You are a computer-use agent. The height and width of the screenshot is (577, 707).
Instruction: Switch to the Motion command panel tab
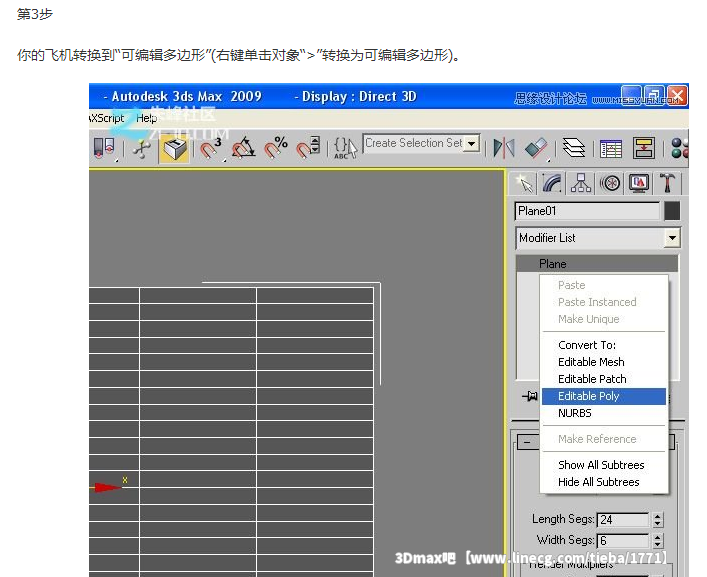[x=610, y=183]
